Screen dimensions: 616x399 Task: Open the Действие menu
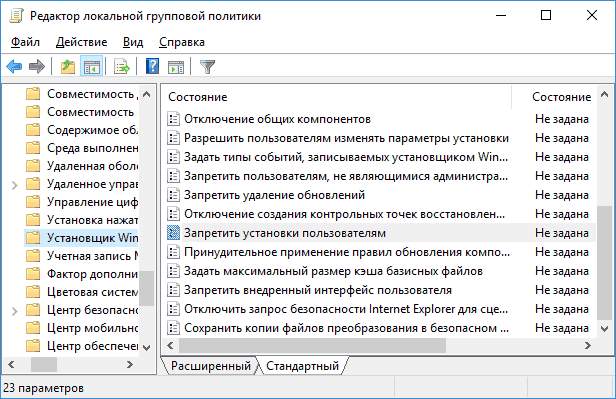coord(81,42)
